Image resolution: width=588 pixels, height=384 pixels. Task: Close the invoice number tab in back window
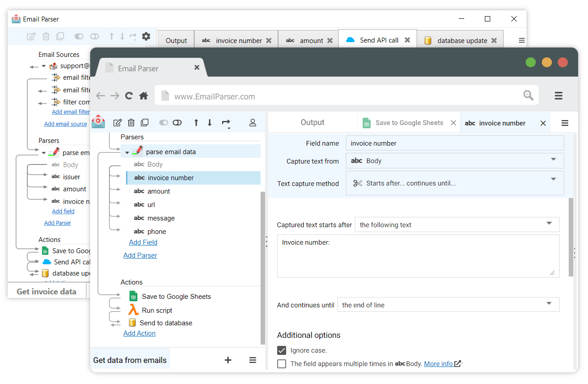click(x=269, y=40)
